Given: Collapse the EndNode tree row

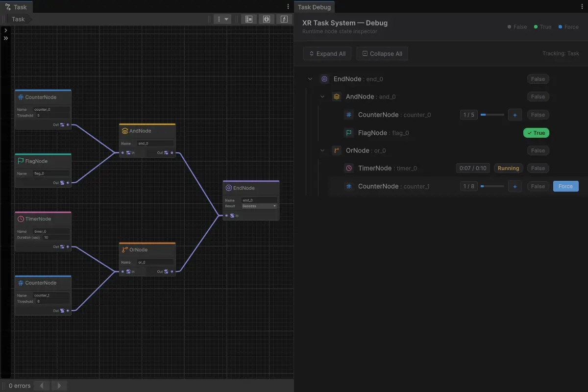Looking at the screenshot, I should coord(310,79).
